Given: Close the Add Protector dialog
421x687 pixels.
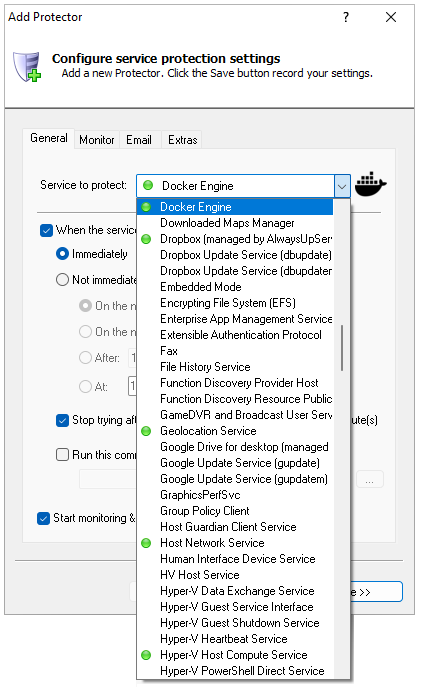Looking at the screenshot, I should coord(391,17).
